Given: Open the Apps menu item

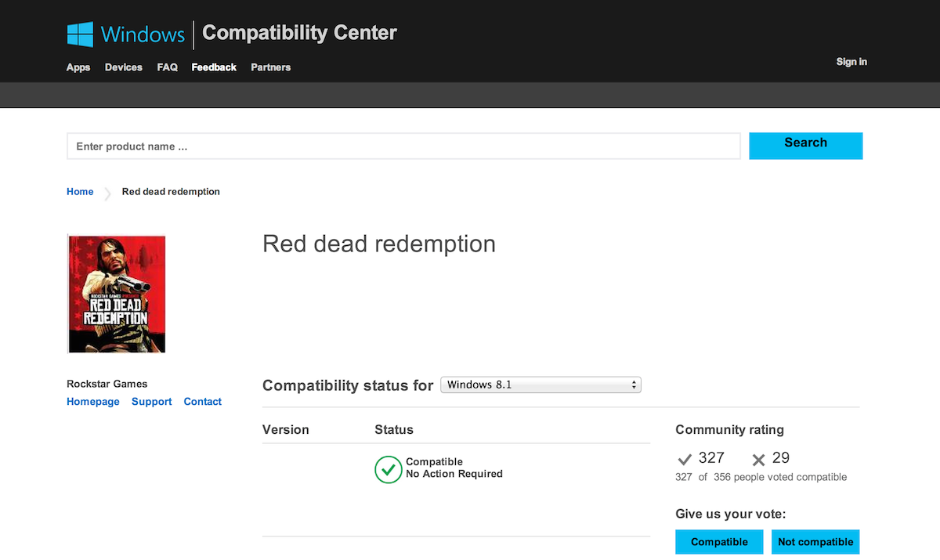Looking at the screenshot, I should (x=78, y=67).
